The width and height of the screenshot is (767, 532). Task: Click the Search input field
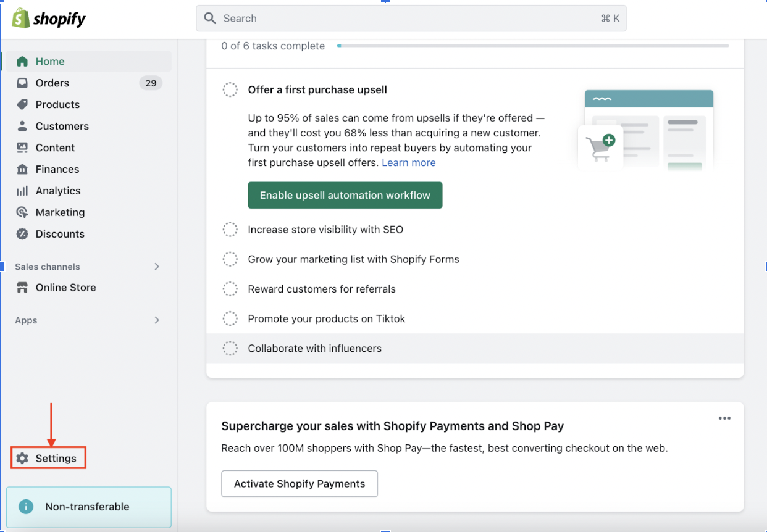(x=411, y=19)
